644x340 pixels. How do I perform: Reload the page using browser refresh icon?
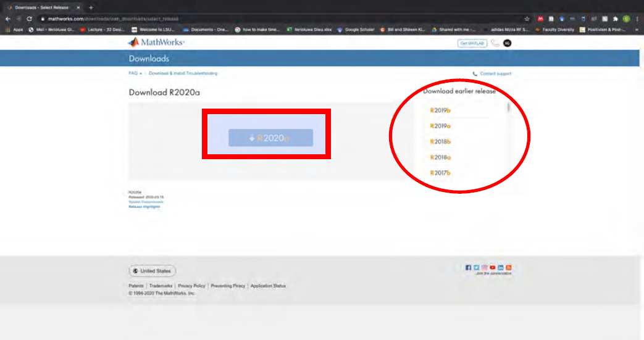click(x=29, y=19)
